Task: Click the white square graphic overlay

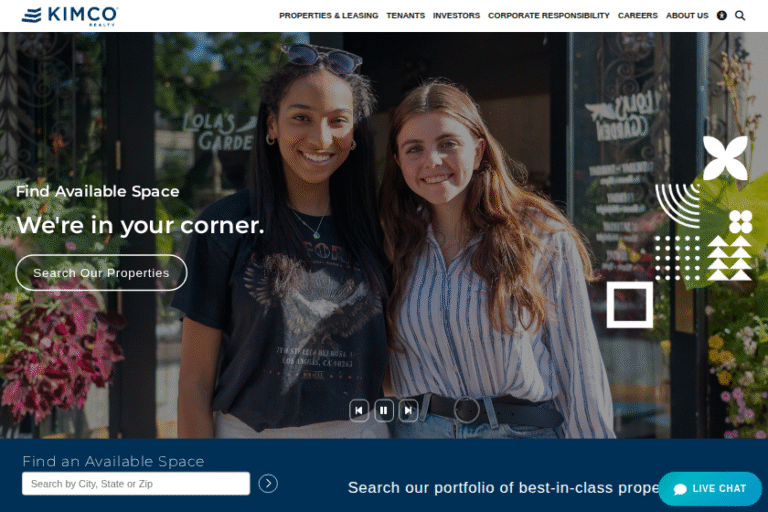Action: [630, 304]
